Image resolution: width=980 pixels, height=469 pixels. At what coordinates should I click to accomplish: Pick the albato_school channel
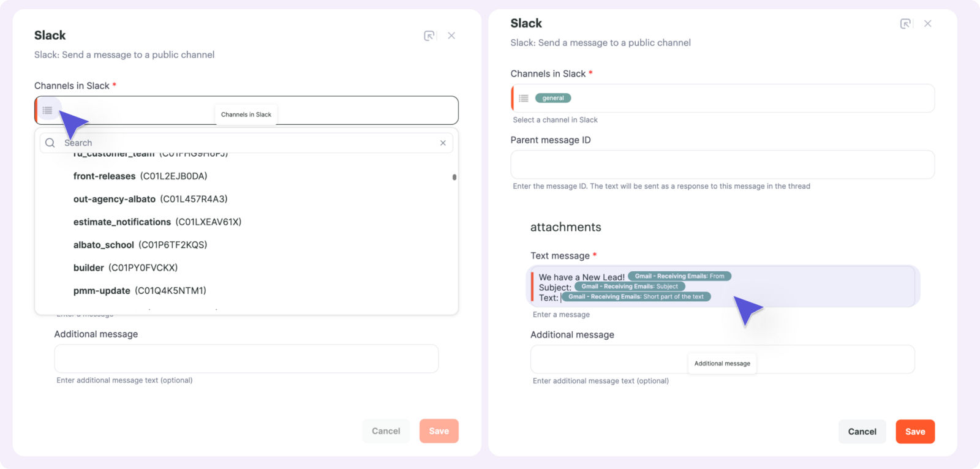coord(140,245)
